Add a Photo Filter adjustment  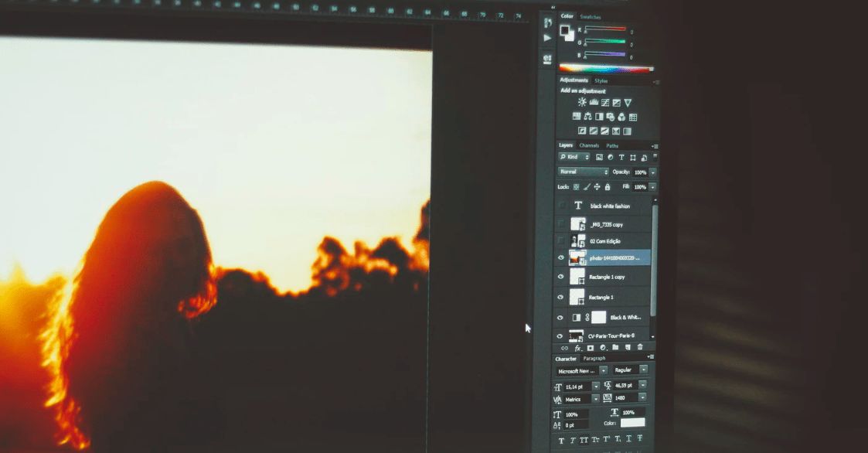pos(610,117)
